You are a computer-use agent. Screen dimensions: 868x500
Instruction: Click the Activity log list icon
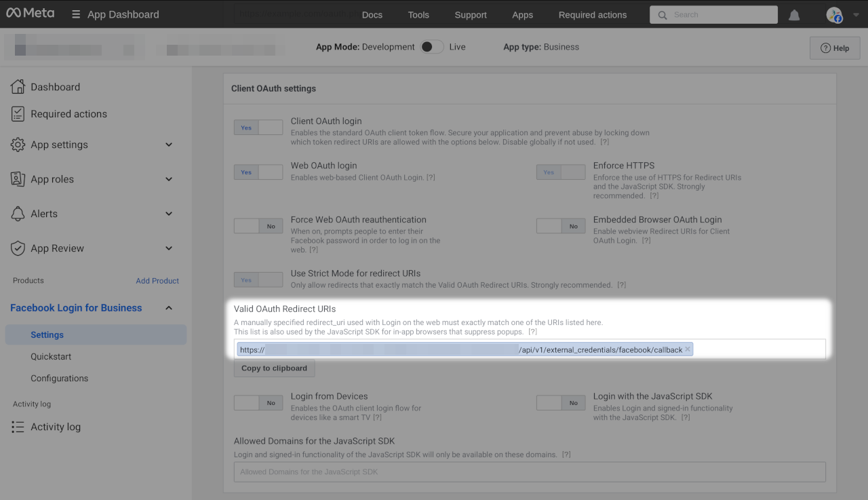(x=18, y=427)
